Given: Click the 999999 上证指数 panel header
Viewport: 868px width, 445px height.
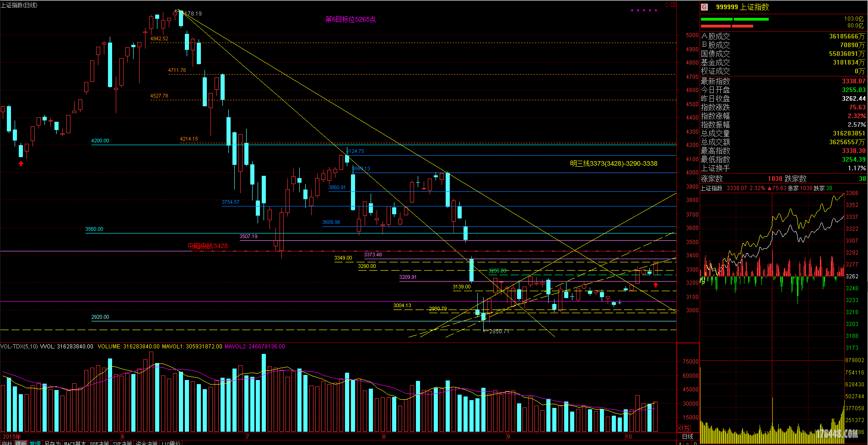Looking at the screenshot, I should [742, 7].
